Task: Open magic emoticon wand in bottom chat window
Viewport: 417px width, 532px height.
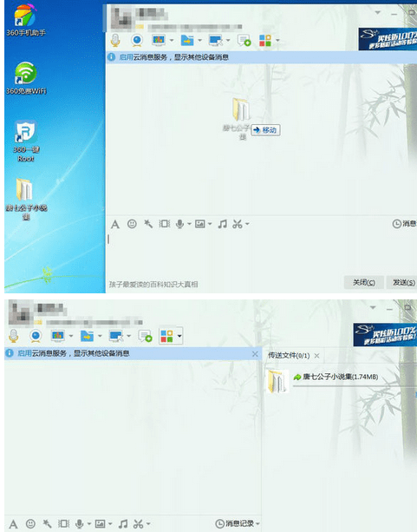Action: 47,524
